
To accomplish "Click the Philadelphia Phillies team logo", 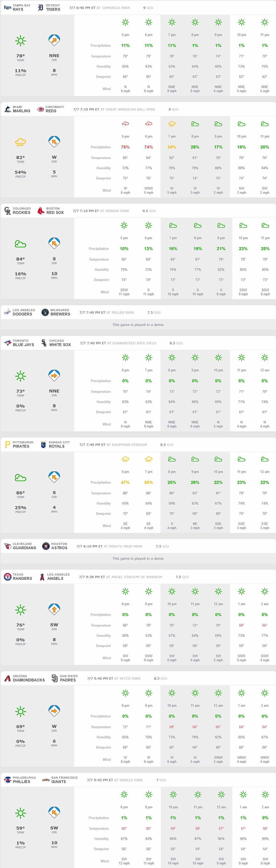I will 7,780.
